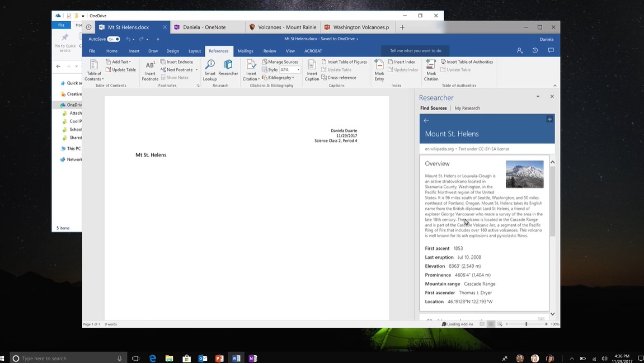644x363 pixels.
Task: Open Microsoft Edge from taskbar
Action: 152,358
